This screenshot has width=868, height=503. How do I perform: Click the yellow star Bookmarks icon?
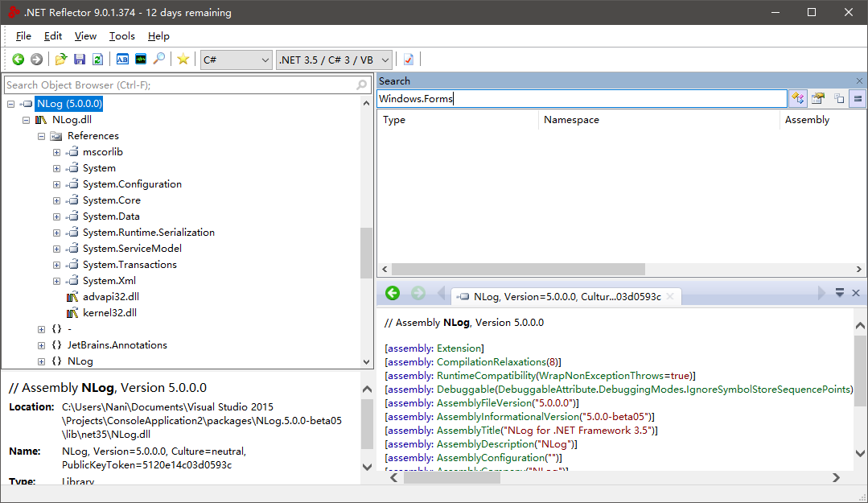click(x=183, y=60)
